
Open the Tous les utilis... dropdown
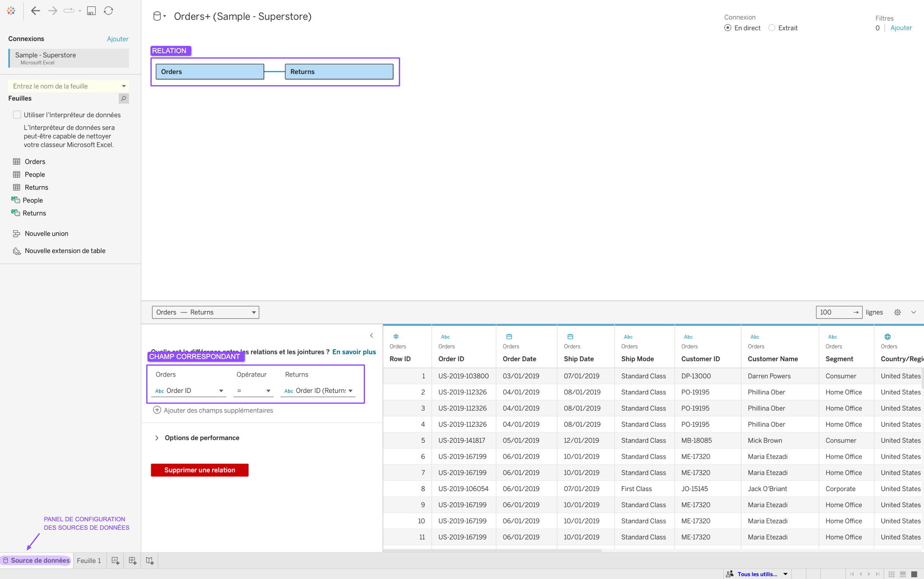pyautogui.click(x=762, y=574)
